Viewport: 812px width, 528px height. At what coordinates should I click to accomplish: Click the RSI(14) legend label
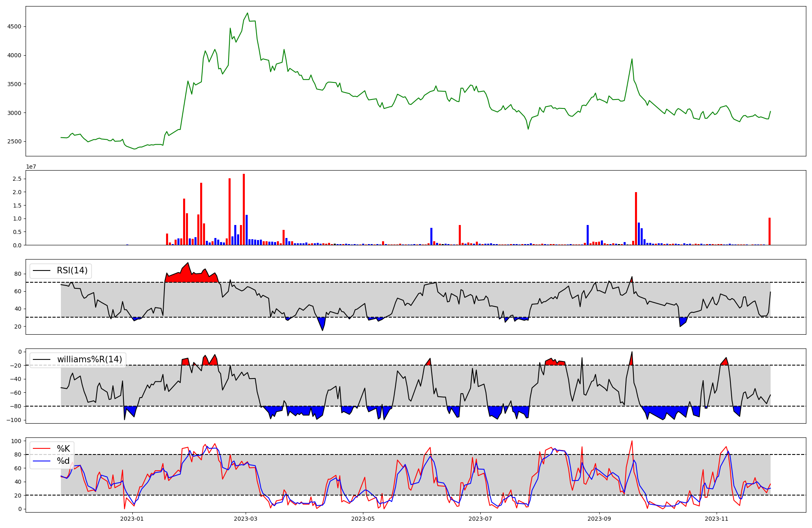coord(72,270)
